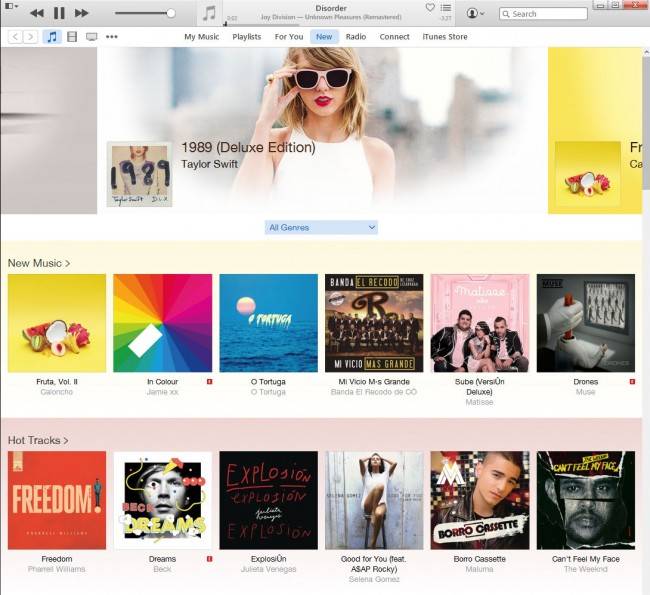Image resolution: width=650 pixels, height=595 pixels.
Task: Open the more libraries ellipsis menu
Action: [x=112, y=37]
